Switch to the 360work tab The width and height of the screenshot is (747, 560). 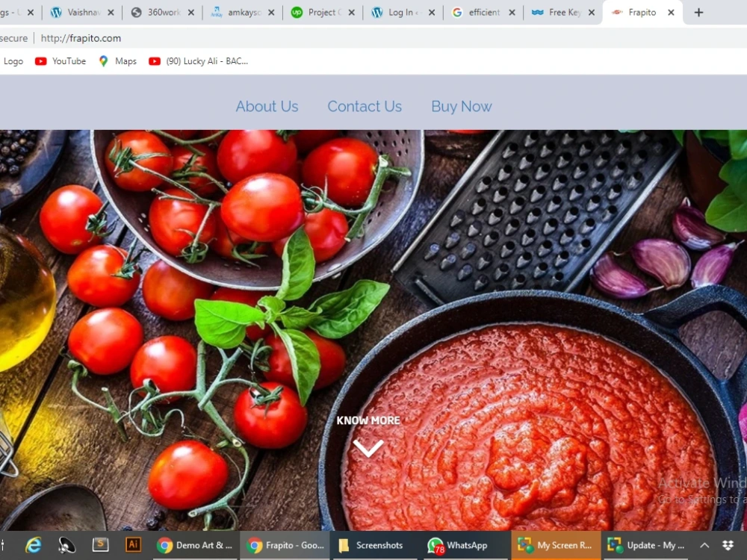(x=162, y=13)
